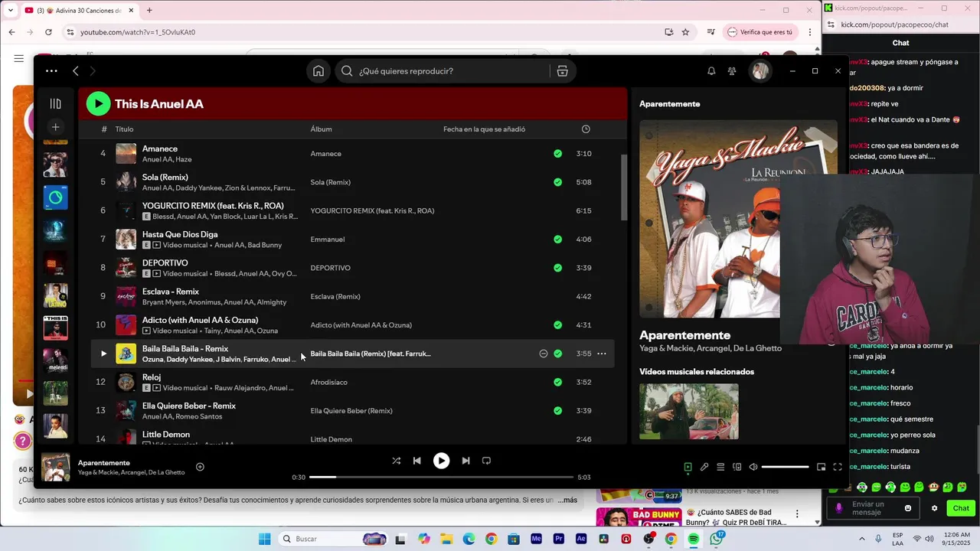Skip to next track
Viewport: 980px width, 551px height.
[465, 461]
